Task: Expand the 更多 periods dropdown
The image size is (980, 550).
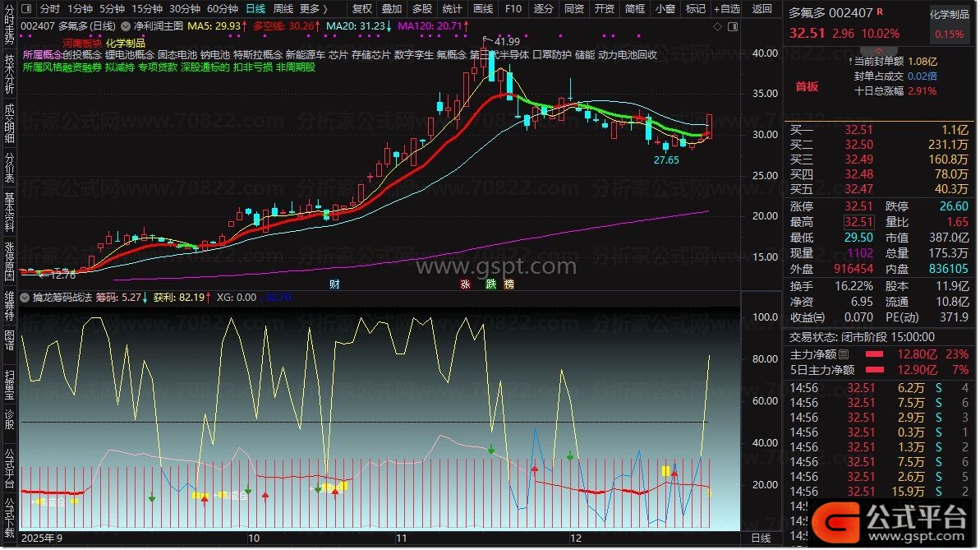Action: point(313,9)
